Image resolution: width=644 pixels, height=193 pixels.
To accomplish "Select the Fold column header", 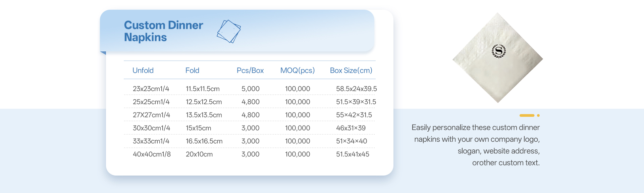I will (x=192, y=70).
